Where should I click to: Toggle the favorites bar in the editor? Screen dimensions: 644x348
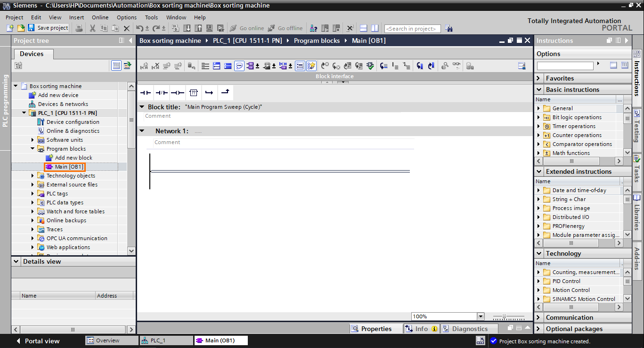coord(311,66)
